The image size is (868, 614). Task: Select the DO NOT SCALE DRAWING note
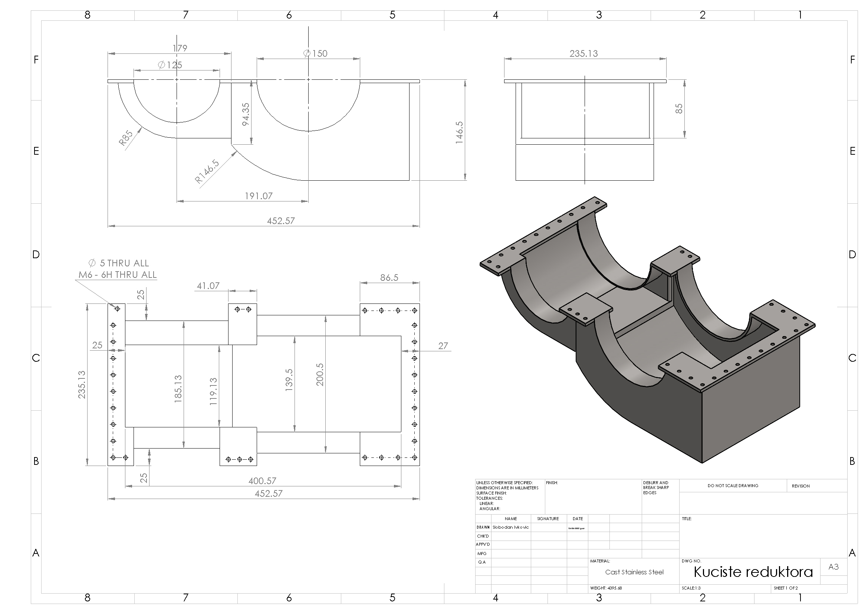coord(733,486)
